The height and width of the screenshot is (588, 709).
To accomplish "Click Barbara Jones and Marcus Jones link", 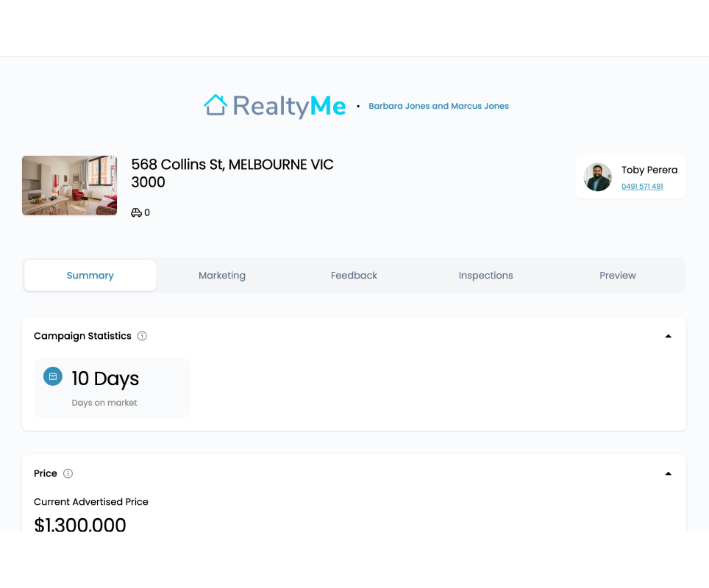I will [438, 106].
